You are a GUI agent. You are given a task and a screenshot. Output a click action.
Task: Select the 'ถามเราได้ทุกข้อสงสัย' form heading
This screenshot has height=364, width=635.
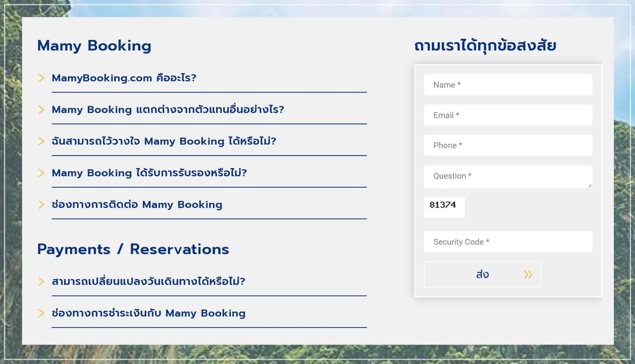pos(485,46)
